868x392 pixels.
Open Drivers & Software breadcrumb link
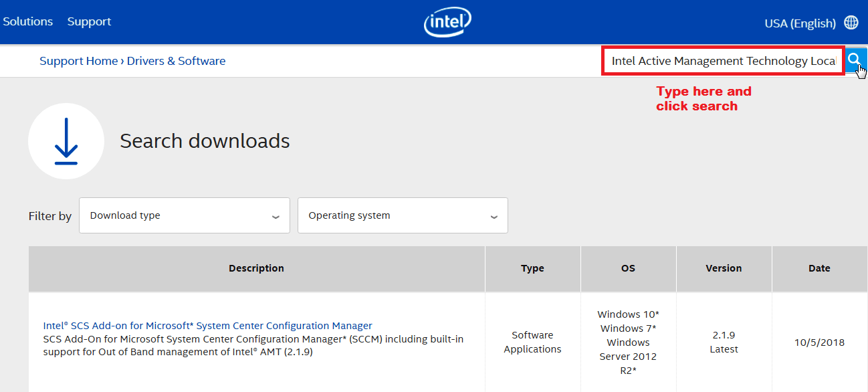pos(177,61)
